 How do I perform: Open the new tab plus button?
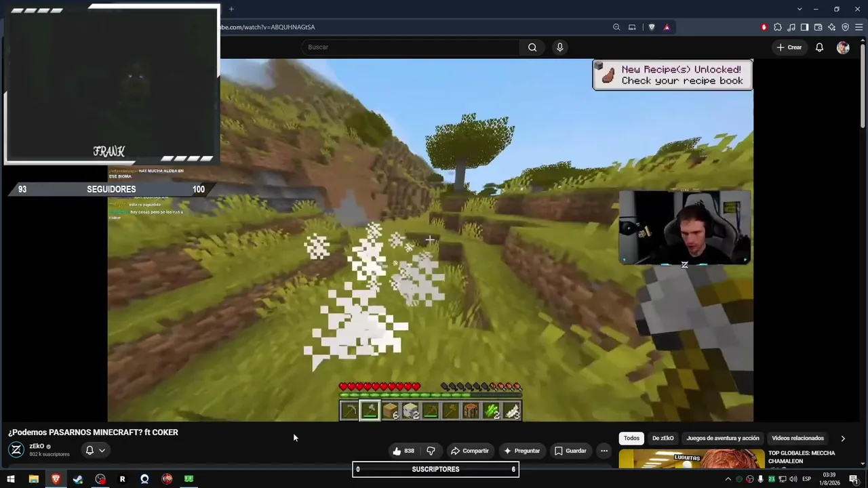coord(231,9)
